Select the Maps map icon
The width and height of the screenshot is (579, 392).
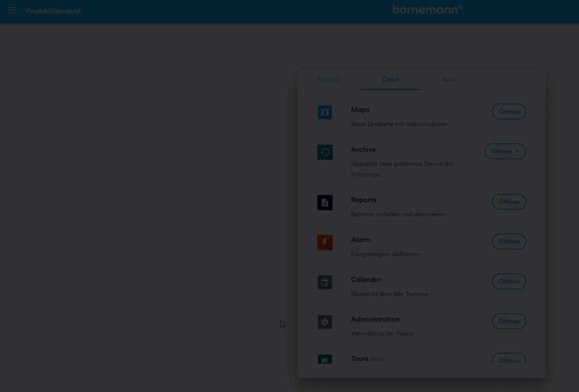coord(324,112)
